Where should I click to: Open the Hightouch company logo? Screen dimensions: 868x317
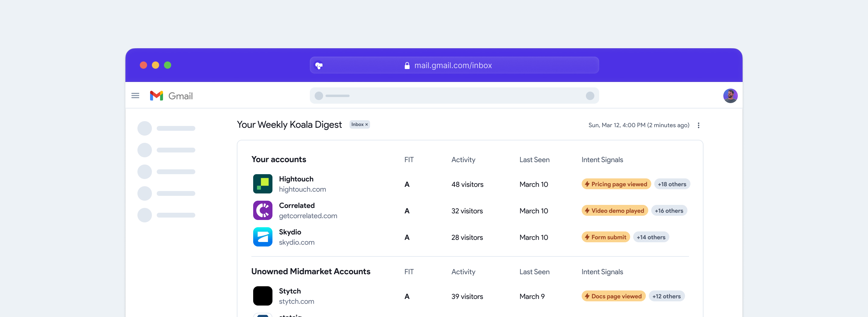click(x=263, y=184)
